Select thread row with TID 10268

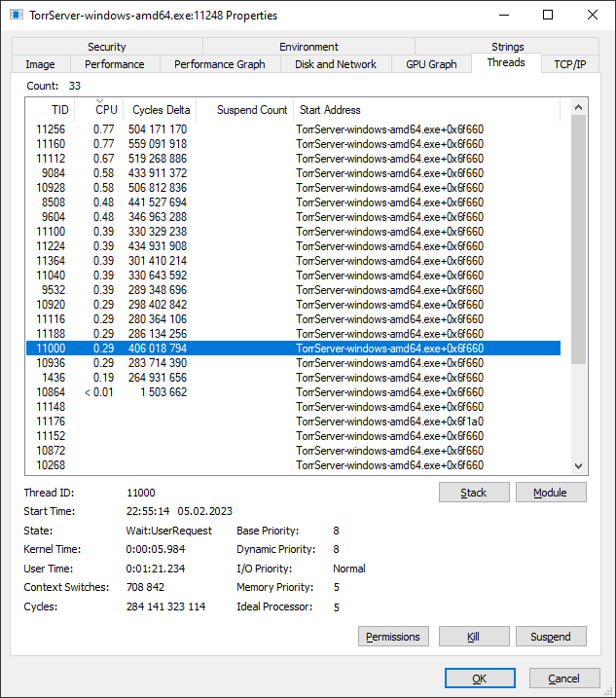293,465
